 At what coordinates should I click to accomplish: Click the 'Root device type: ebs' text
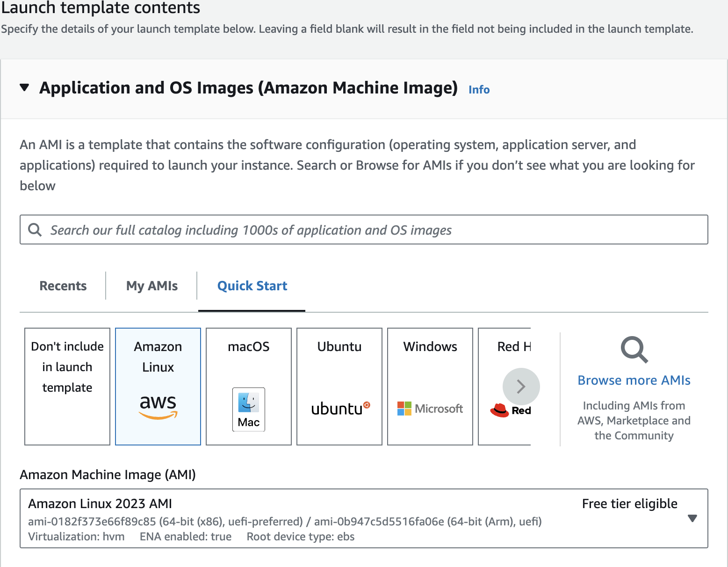point(301,537)
